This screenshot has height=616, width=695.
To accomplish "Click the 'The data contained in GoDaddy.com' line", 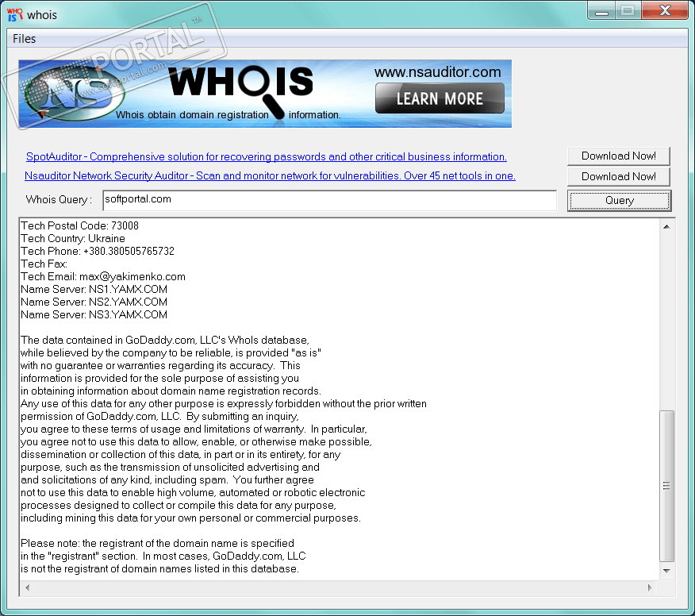I will (165, 341).
